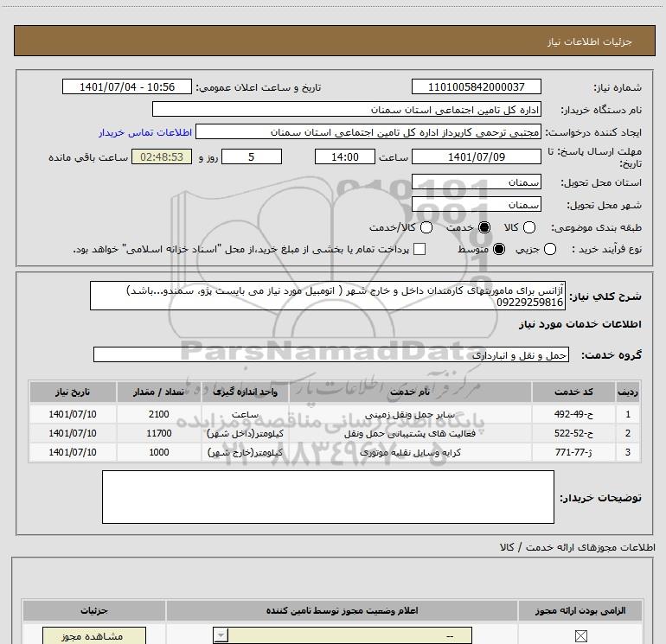The image size is (666, 644).
Task: Click the تعداد / مقدار column header
Action: (159, 392)
